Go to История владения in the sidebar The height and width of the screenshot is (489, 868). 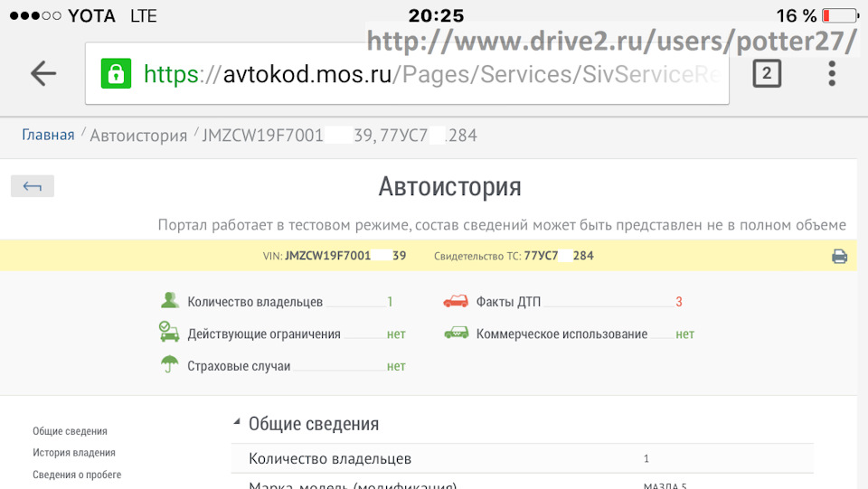(x=73, y=453)
